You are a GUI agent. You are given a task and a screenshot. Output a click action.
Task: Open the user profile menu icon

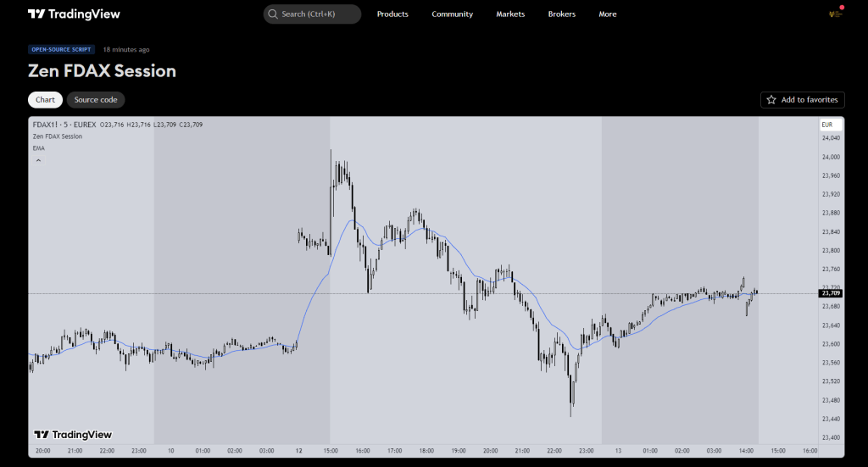(835, 14)
